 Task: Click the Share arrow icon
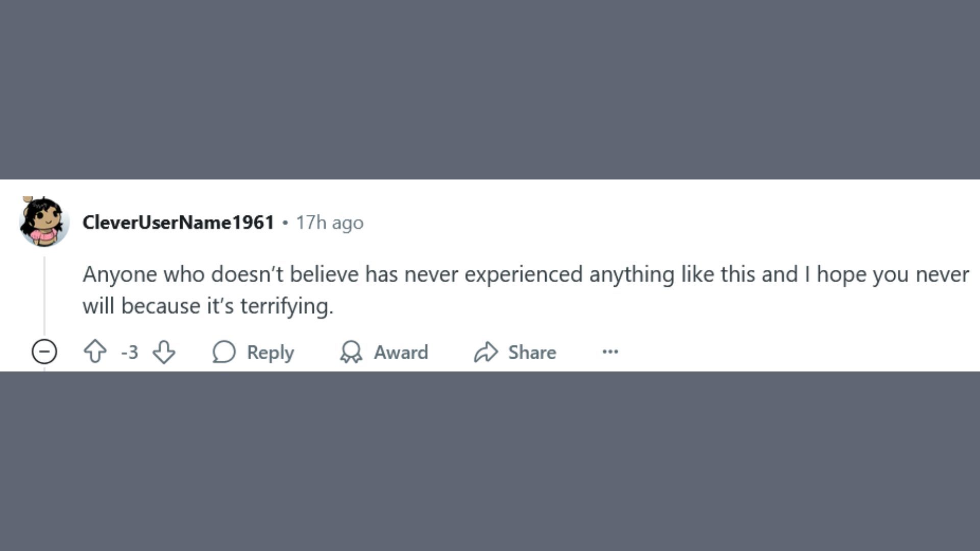[x=486, y=352]
